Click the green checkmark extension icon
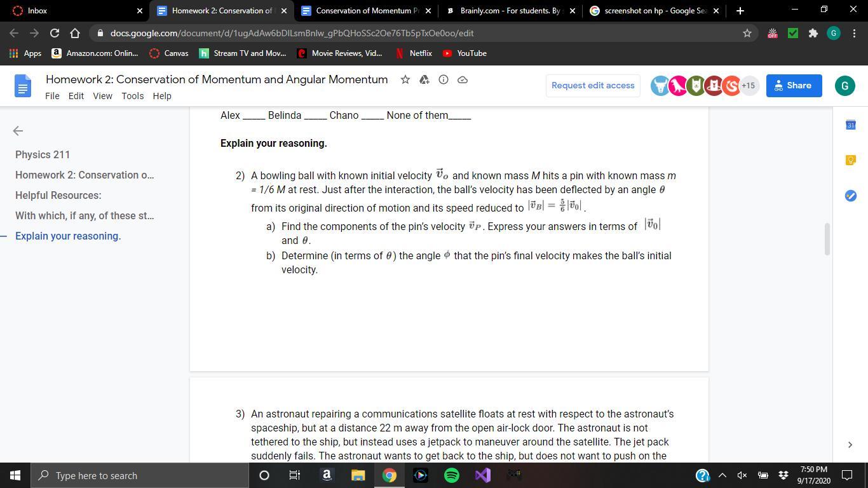The width and height of the screenshot is (868, 488). coord(792,33)
